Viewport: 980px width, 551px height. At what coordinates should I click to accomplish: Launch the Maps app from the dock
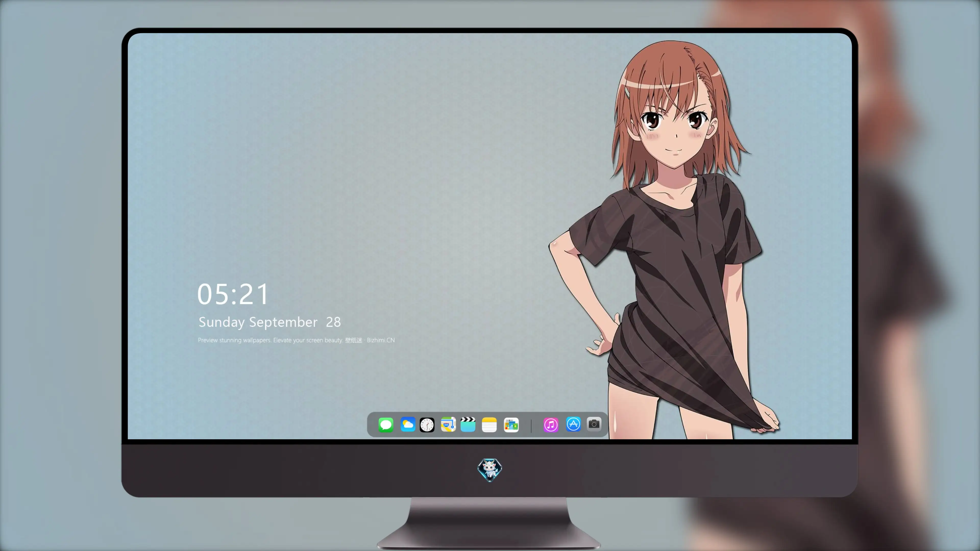pos(448,424)
